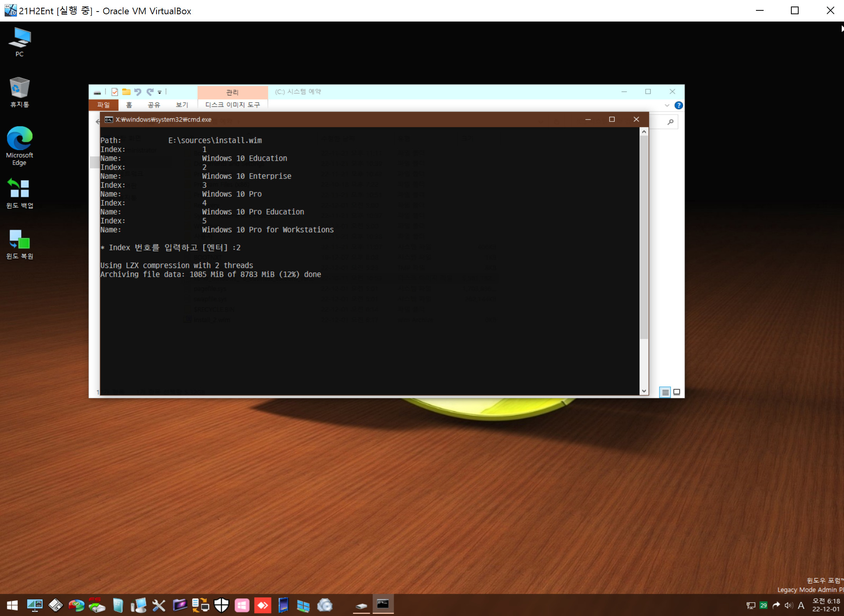Image resolution: width=844 pixels, height=616 pixels.
Task: Open the black shield taskbar icon
Action: coord(221,606)
